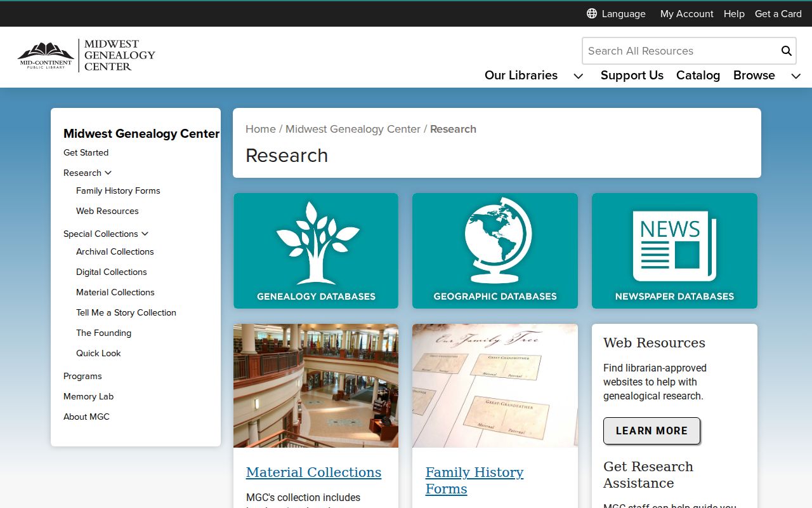
Task: Open Special Collections sidebar link
Action: [100, 234]
